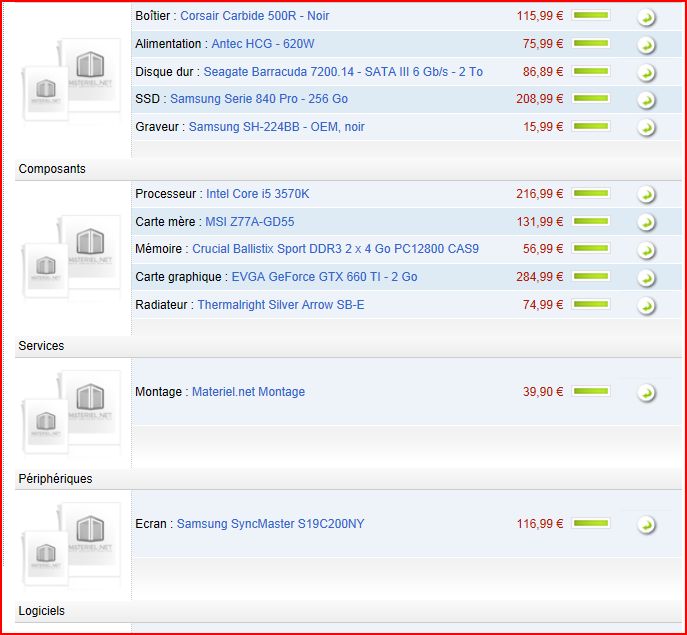This screenshot has height=635, width=687.
Task: Click the 86,89 € price
Action: (543, 71)
